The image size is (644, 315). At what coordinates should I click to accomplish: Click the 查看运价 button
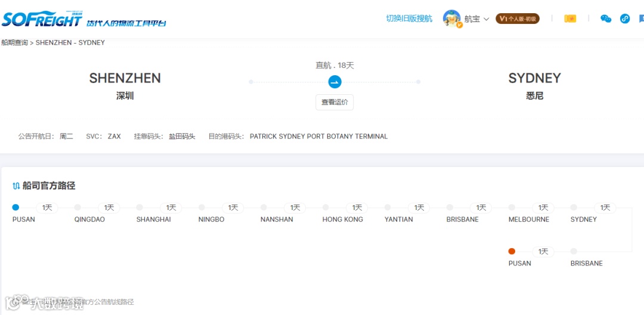(x=335, y=102)
